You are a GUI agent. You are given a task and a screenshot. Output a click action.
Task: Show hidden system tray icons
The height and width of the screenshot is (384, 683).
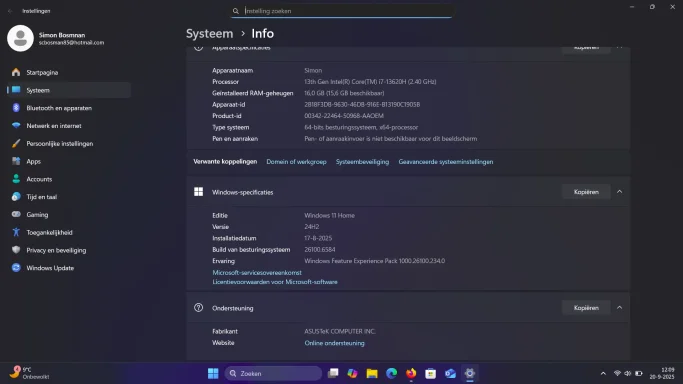pyautogui.click(x=603, y=374)
